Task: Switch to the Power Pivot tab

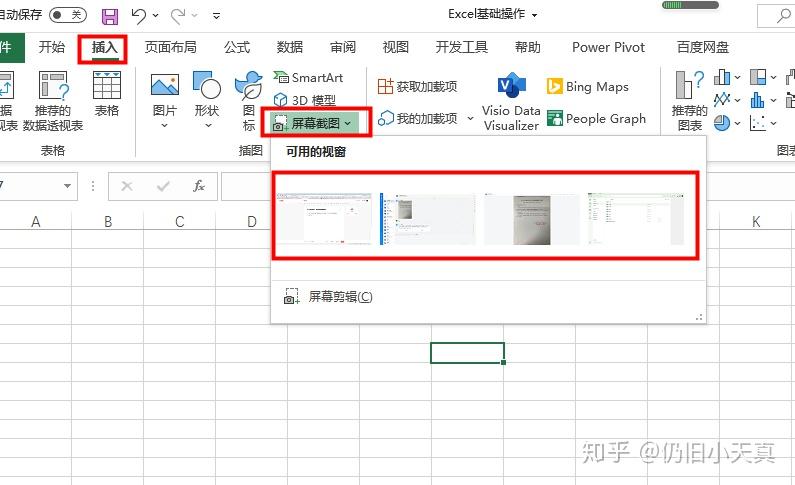Action: [608, 47]
